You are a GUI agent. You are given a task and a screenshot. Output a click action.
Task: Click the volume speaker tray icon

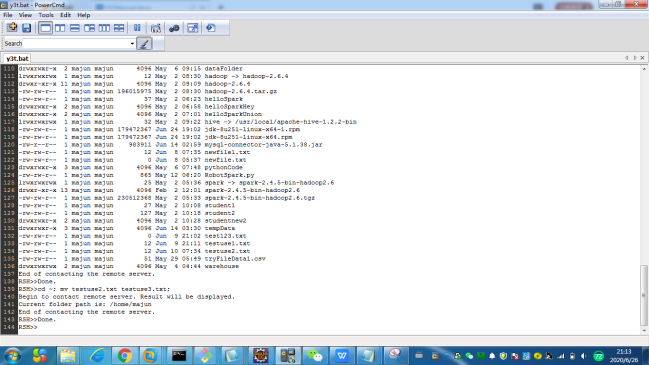[584, 356]
